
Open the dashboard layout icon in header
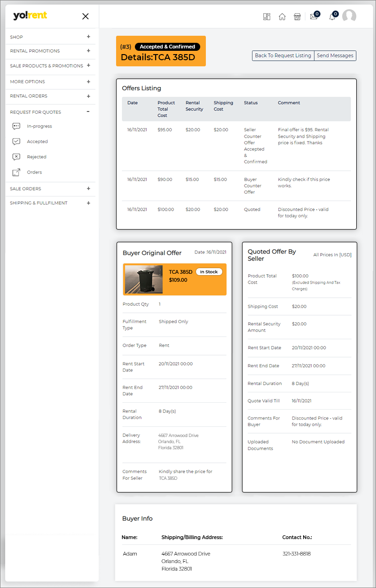(x=266, y=16)
